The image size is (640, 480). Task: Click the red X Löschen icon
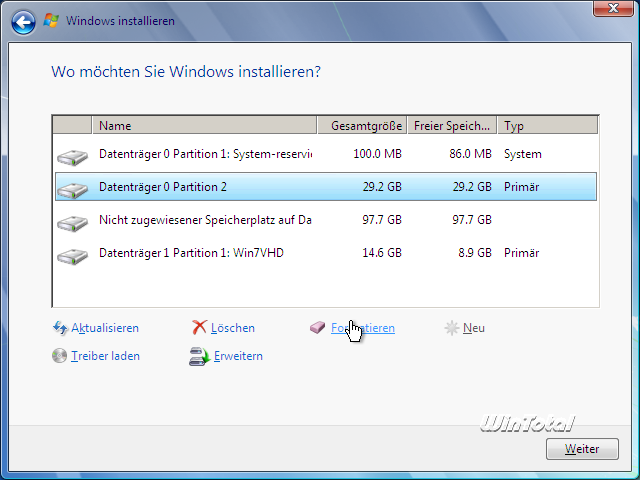point(199,327)
